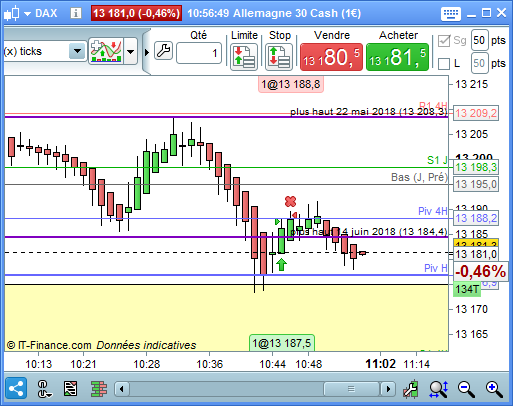513x406 pixels.
Task: Click the 13 181,0 (-0,46%) title price box
Action: pos(136,13)
